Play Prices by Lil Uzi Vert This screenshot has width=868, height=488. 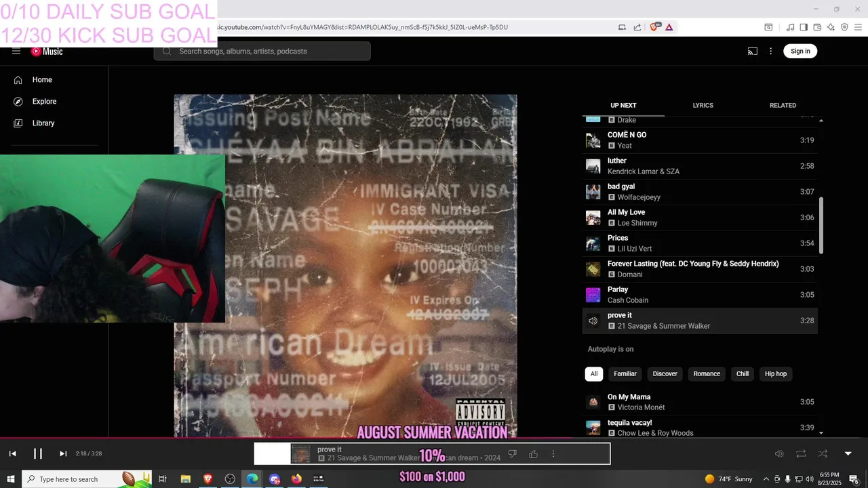[x=700, y=243]
